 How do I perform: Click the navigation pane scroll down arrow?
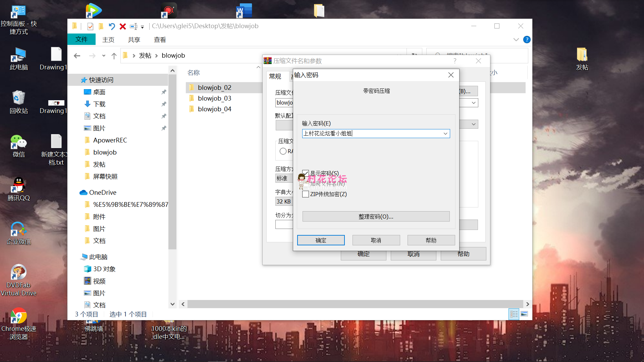(x=172, y=304)
